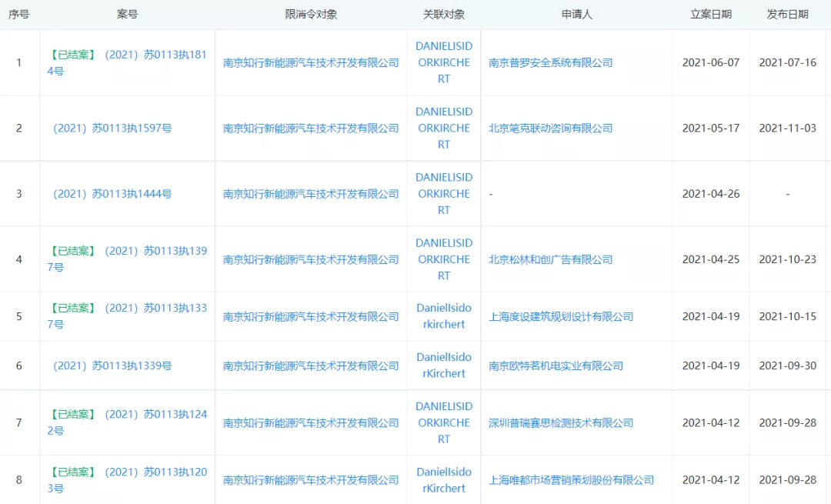
Task: Open applicant 深圳普瑞赛思检测技术有限公司
Action: pos(561,423)
